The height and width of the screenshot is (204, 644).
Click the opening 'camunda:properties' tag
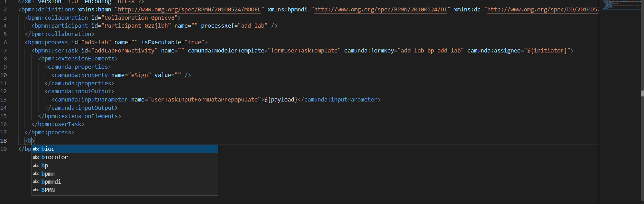[x=78, y=67]
